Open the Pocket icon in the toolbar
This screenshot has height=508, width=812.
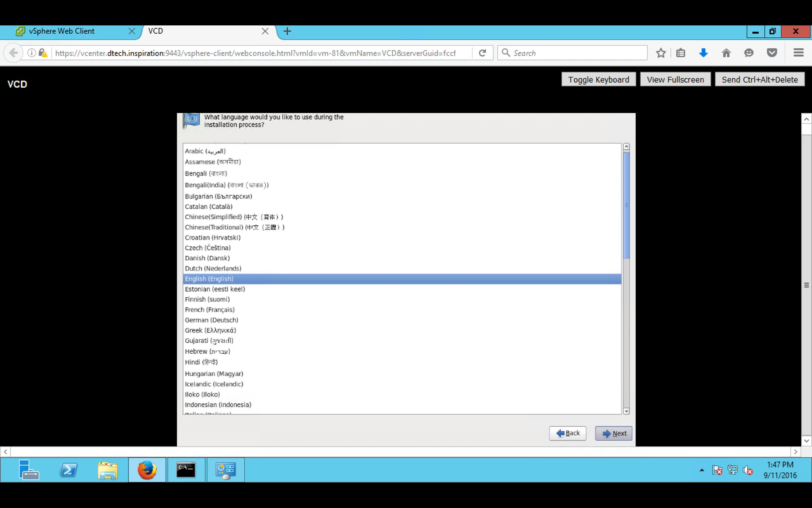click(x=772, y=53)
